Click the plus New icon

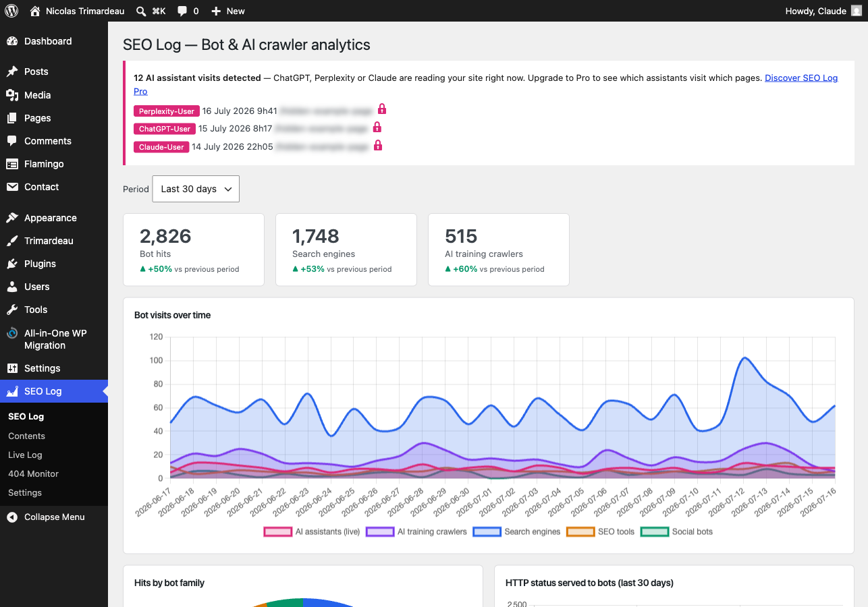216,11
